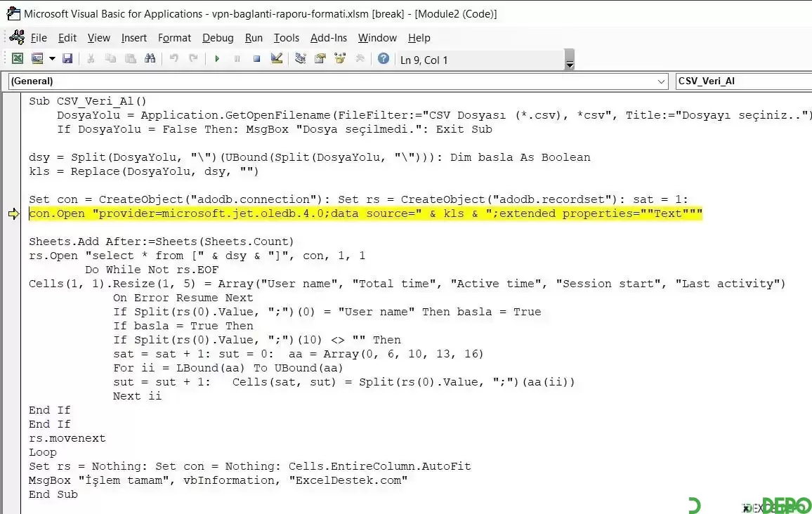Open the Properties Window icon
812x514 pixels.
click(x=320, y=58)
